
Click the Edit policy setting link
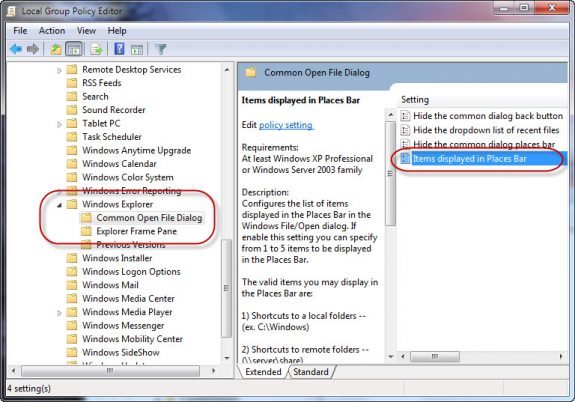[286, 125]
